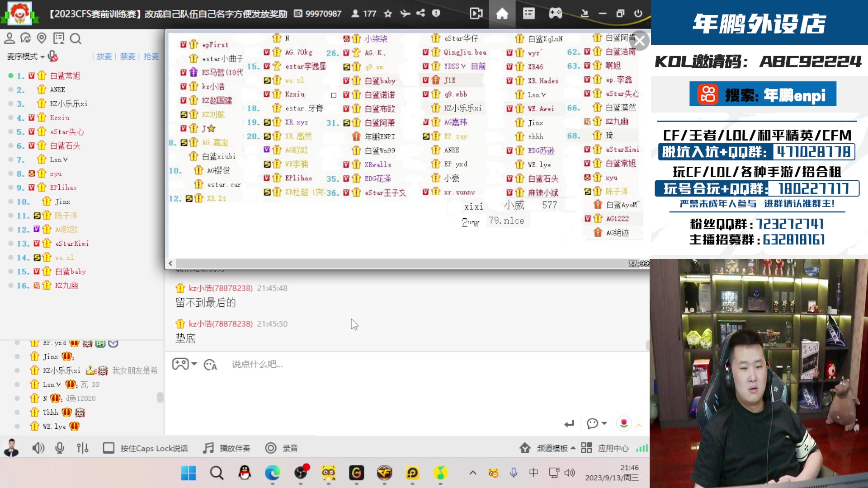The height and width of the screenshot is (488, 868).
Task: Click the shield alert icon in title bar
Action: (x=436, y=13)
